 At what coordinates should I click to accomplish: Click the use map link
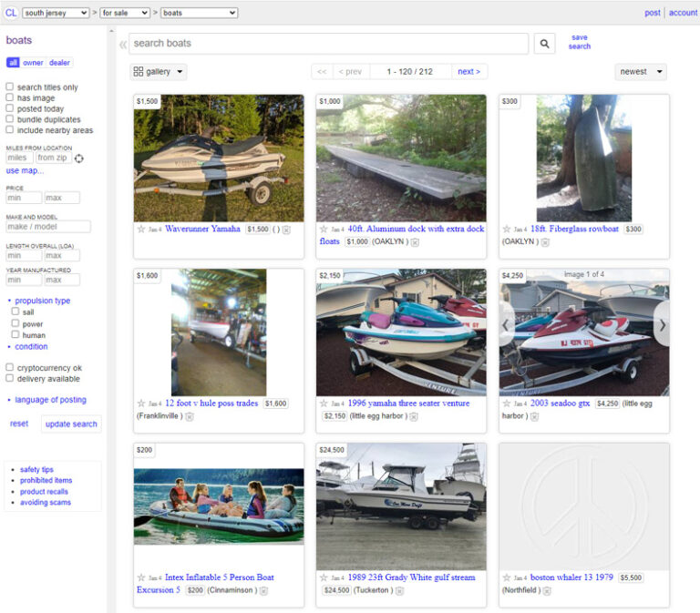tap(25, 171)
